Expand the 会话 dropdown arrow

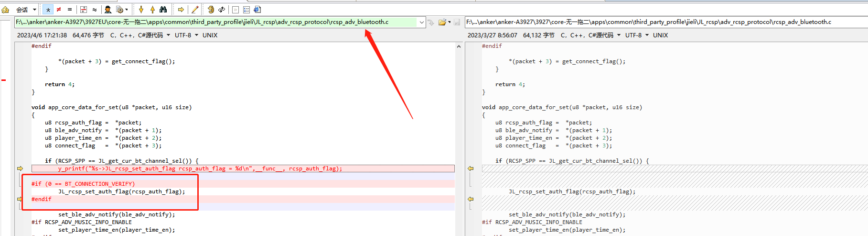pos(34,10)
